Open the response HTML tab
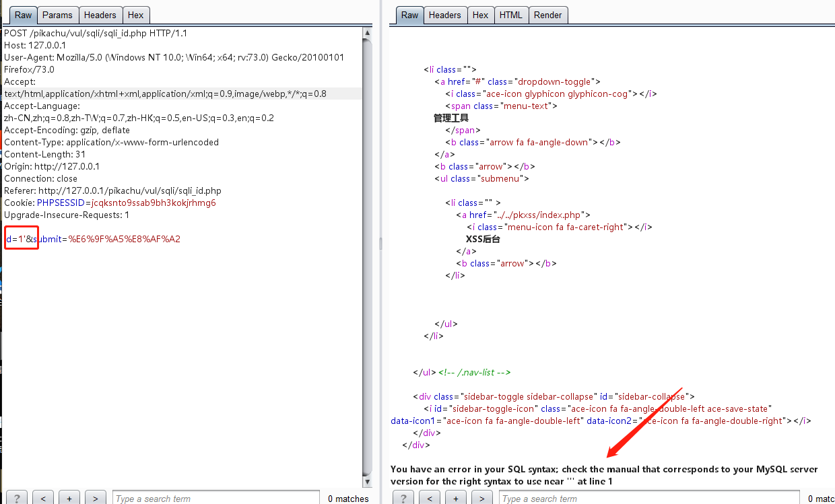The height and width of the screenshot is (504, 835). 511,15
